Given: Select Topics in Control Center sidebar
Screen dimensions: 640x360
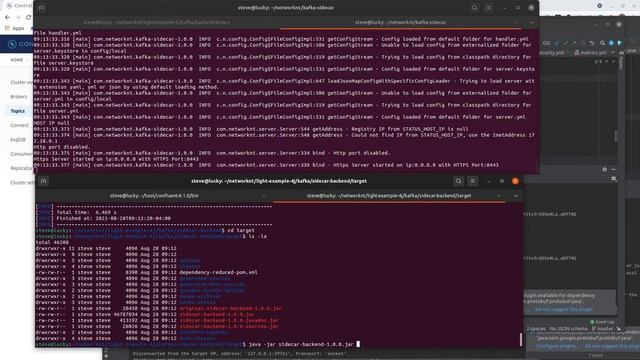Looking at the screenshot, I should point(18,111).
